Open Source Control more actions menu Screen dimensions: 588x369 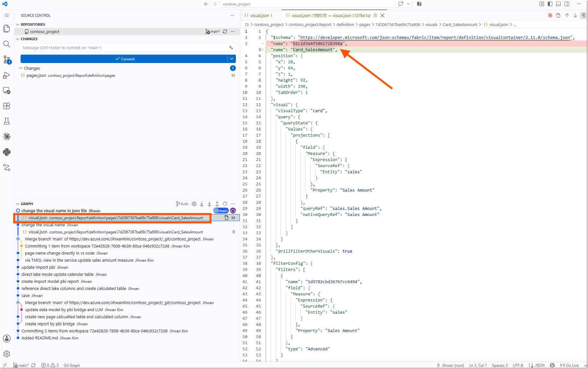click(x=232, y=15)
